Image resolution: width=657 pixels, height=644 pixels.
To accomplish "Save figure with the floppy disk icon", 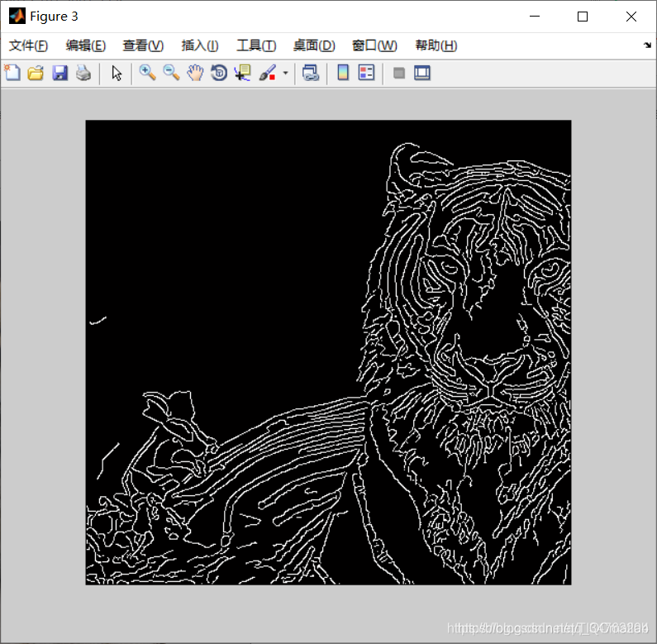I will (x=60, y=73).
